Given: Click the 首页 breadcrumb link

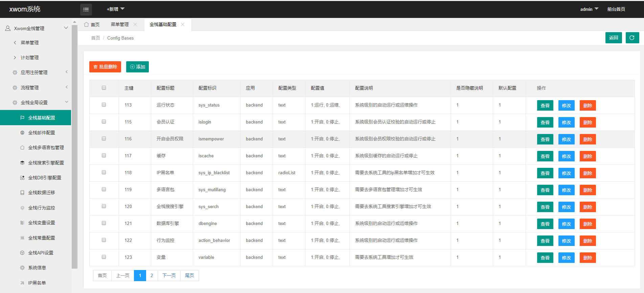Looking at the screenshot, I should point(96,38).
